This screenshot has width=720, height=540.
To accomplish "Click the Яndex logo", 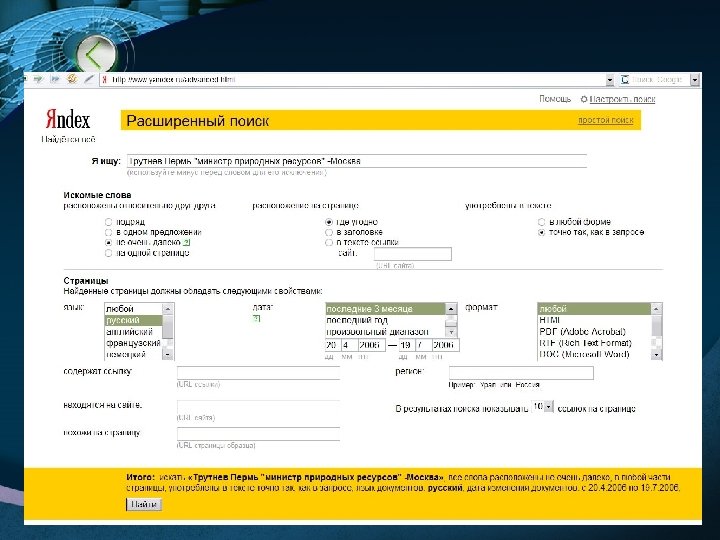I will click(x=68, y=119).
